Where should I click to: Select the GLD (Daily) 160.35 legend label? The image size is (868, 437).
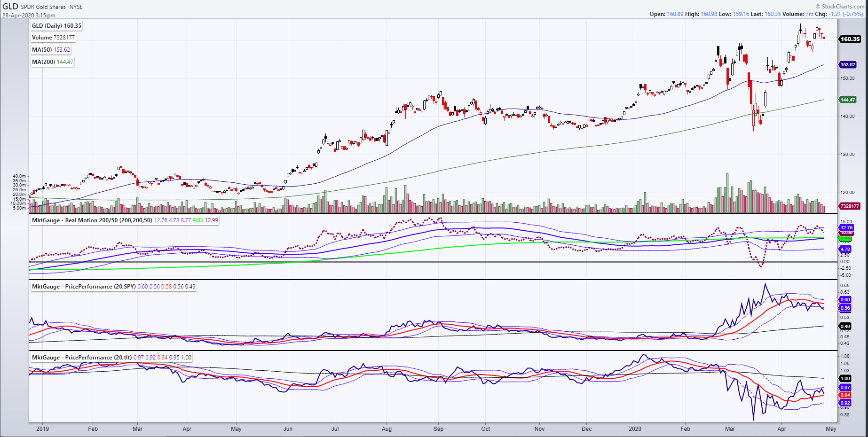pyautogui.click(x=56, y=26)
